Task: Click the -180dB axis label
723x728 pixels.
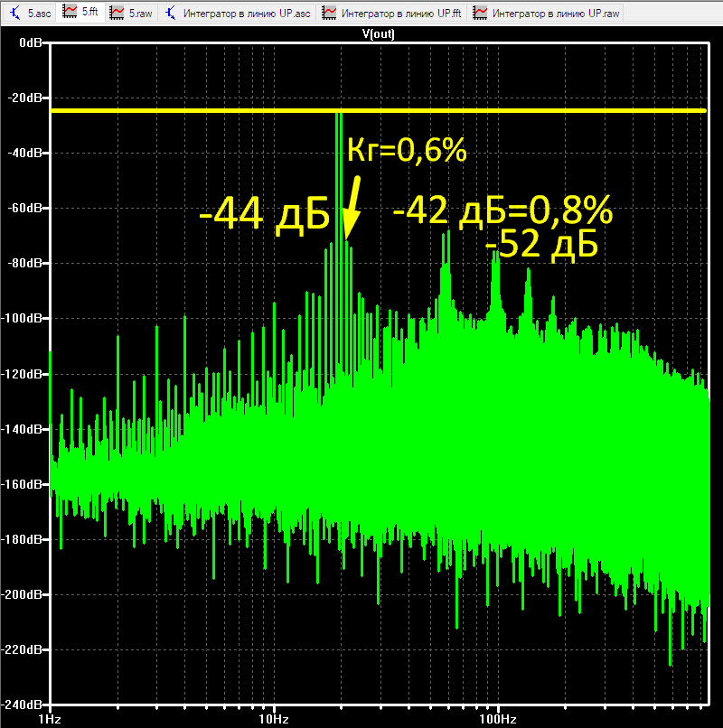Action: click(x=22, y=539)
